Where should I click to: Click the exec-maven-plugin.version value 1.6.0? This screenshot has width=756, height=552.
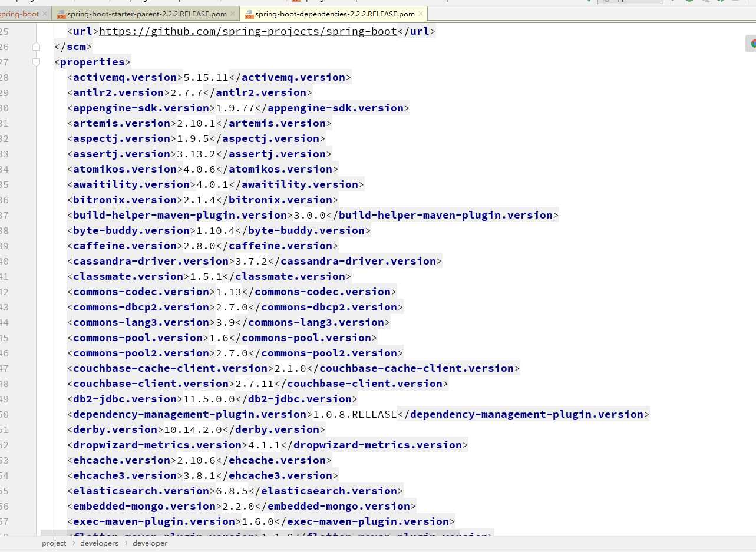coord(257,521)
